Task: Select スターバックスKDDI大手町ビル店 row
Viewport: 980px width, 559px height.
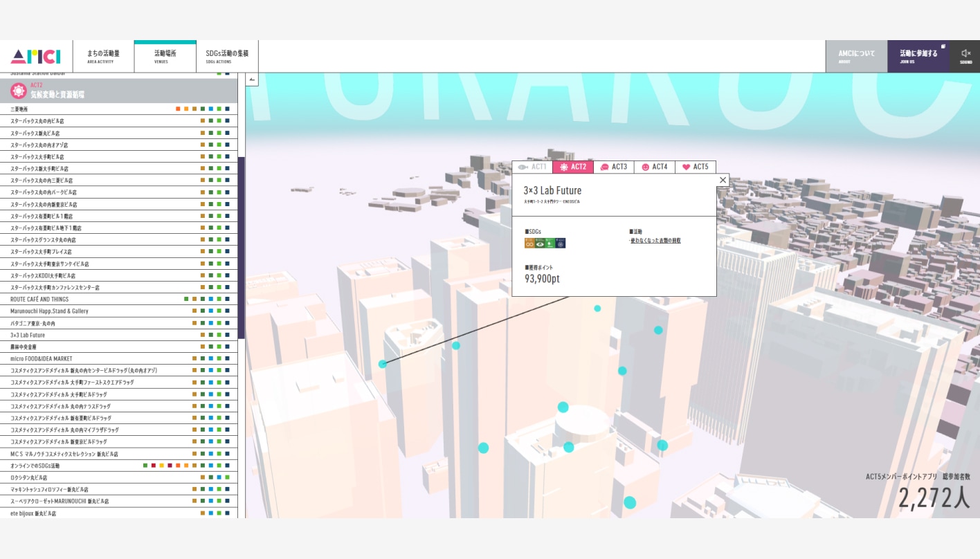Action: [119, 275]
